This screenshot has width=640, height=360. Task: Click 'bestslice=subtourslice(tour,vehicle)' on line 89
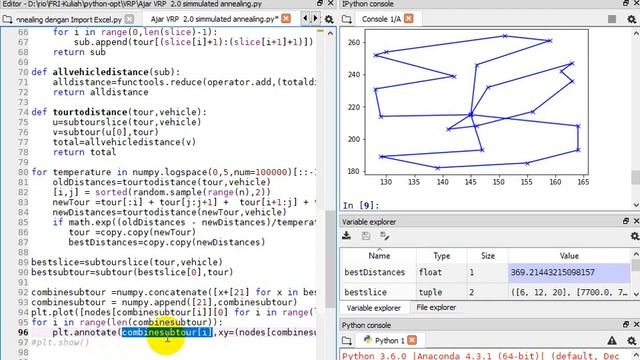[x=127, y=262]
